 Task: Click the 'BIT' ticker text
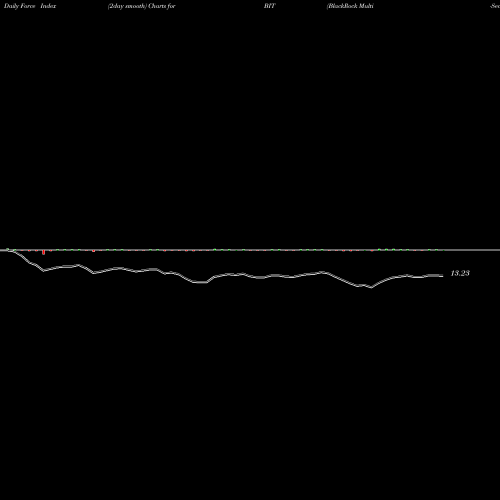[x=270, y=6]
